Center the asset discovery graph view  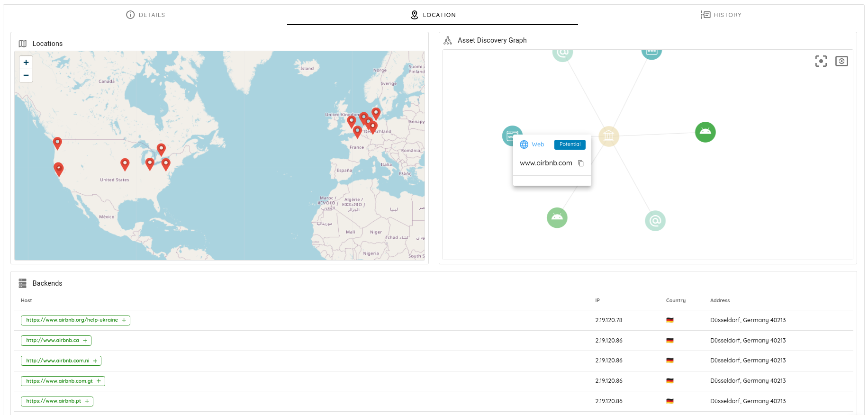pyautogui.click(x=821, y=61)
